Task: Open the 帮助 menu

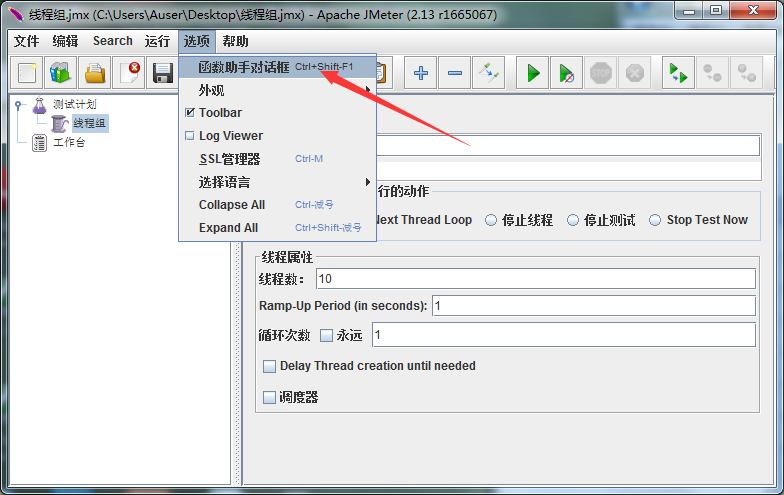Action: point(235,41)
